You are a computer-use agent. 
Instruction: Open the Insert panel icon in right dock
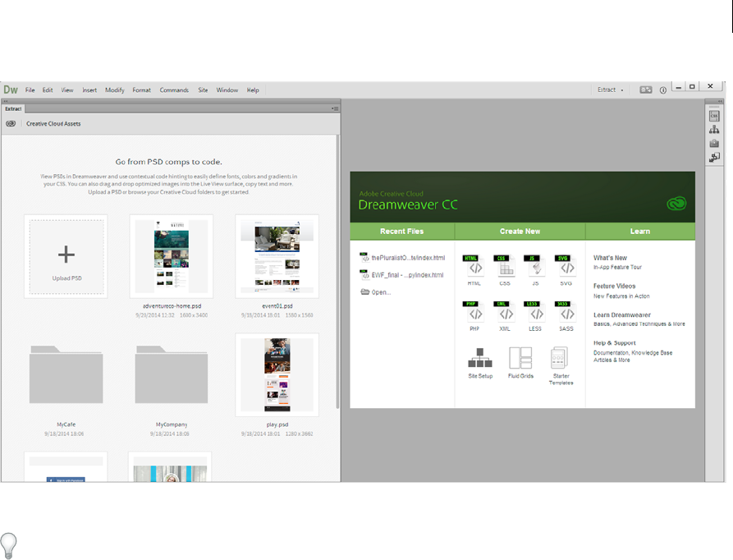(x=714, y=158)
